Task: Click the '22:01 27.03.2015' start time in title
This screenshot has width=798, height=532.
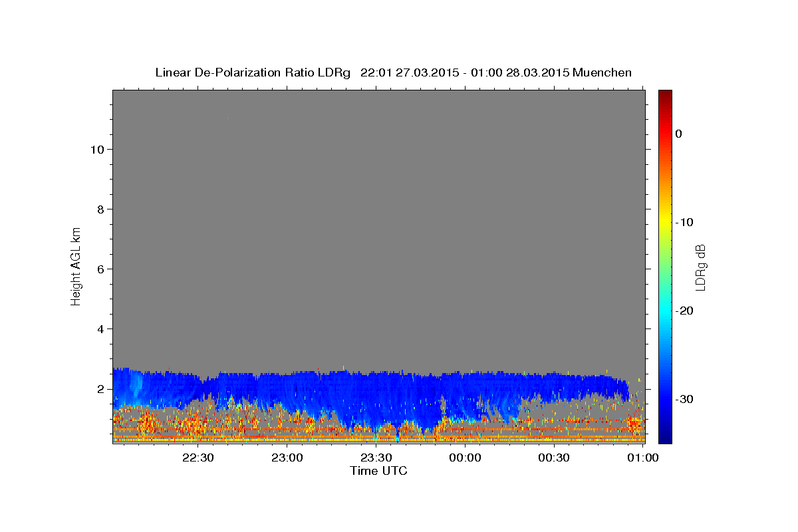Action: click(409, 72)
